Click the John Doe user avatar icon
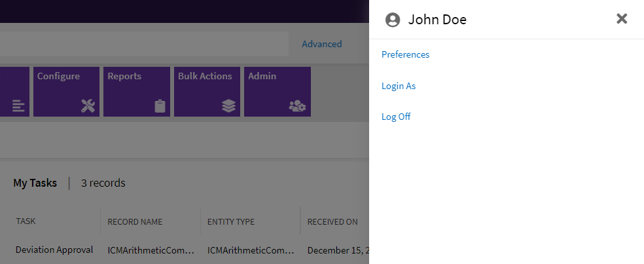 393,20
